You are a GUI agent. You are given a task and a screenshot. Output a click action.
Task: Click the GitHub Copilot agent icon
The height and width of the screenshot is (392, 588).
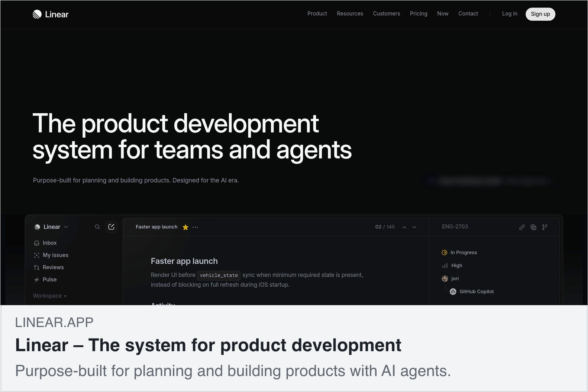click(x=453, y=292)
